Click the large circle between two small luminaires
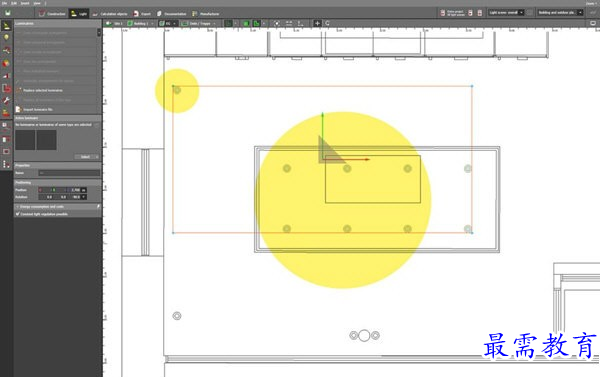The width and height of the screenshot is (605, 377). (x=364, y=335)
